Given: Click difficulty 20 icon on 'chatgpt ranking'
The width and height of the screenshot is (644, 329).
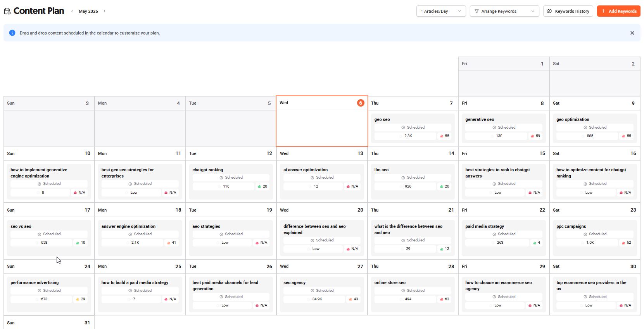Looking at the screenshot, I should tap(259, 186).
